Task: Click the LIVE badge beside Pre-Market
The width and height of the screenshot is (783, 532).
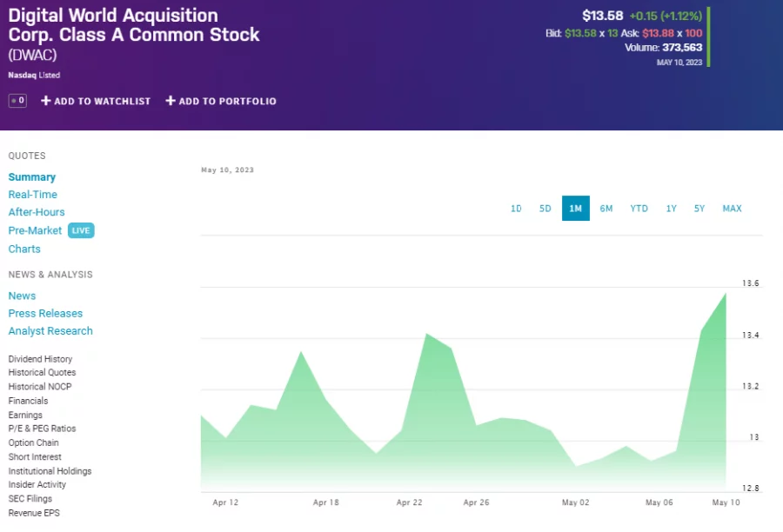Action: click(x=81, y=230)
